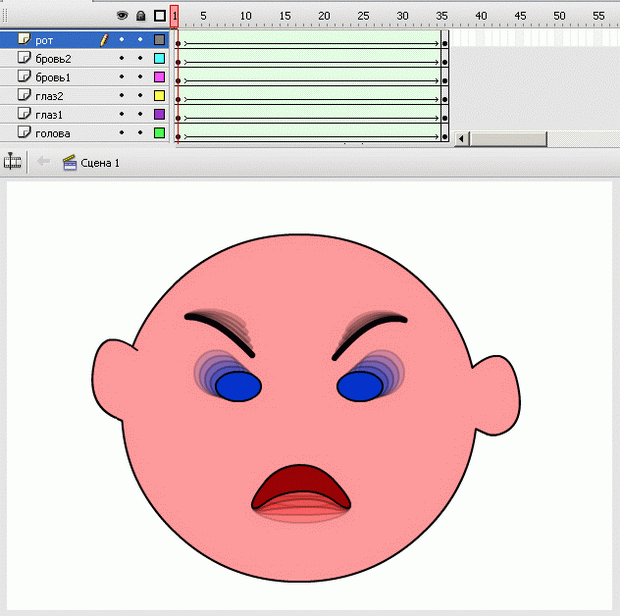
Task: Click the timeline scrollbar left arrow
Action: click(x=460, y=139)
